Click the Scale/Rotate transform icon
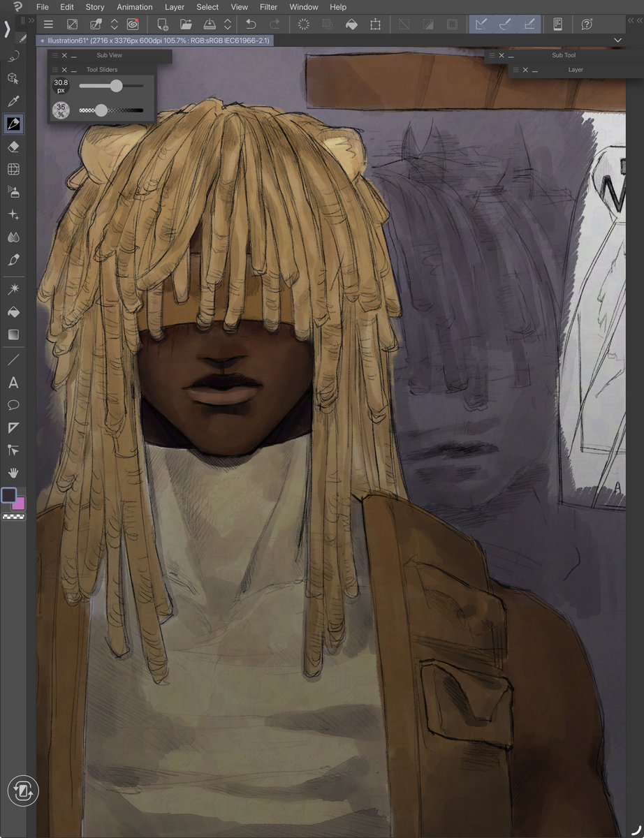 pos(376,24)
